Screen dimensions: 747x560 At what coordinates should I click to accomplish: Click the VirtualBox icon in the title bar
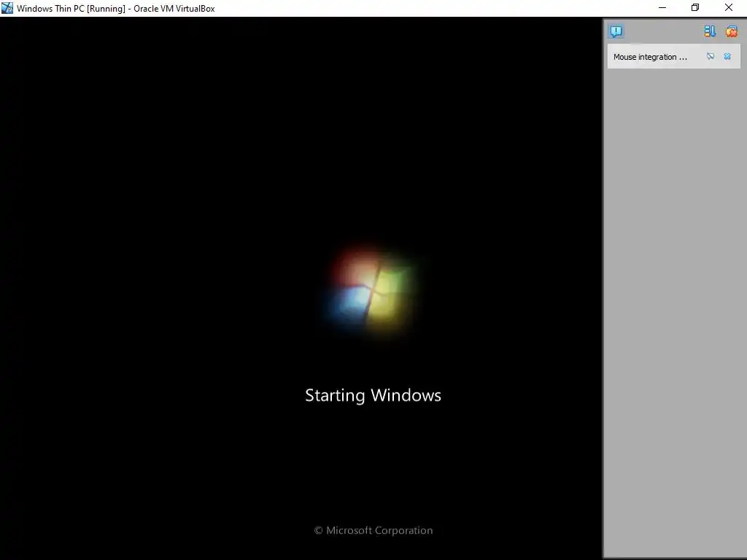[7, 8]
